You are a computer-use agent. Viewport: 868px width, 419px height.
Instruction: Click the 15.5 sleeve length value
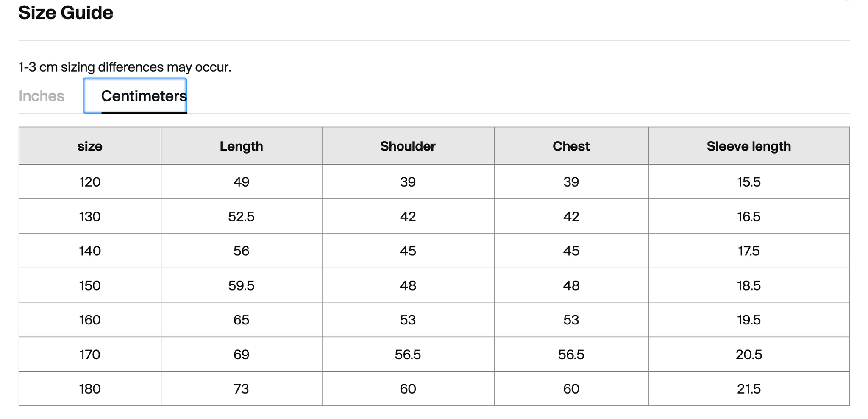point(749,182)
